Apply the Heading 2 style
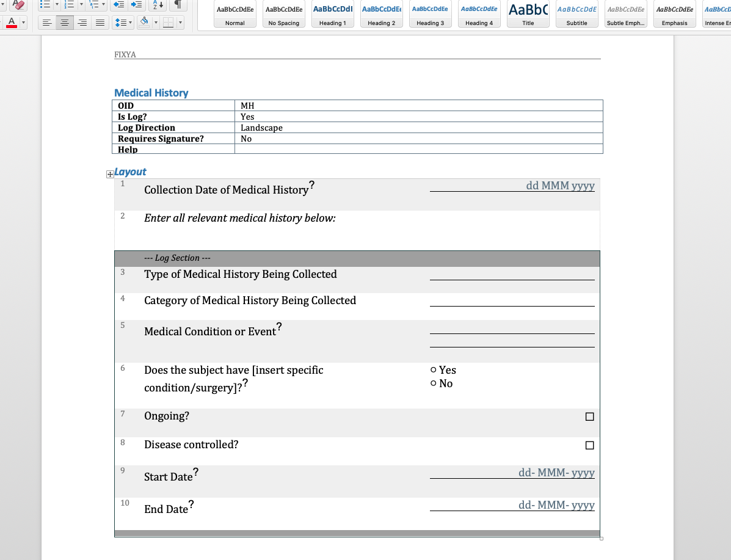Screen dimensions: 731x560 [381, 14]
